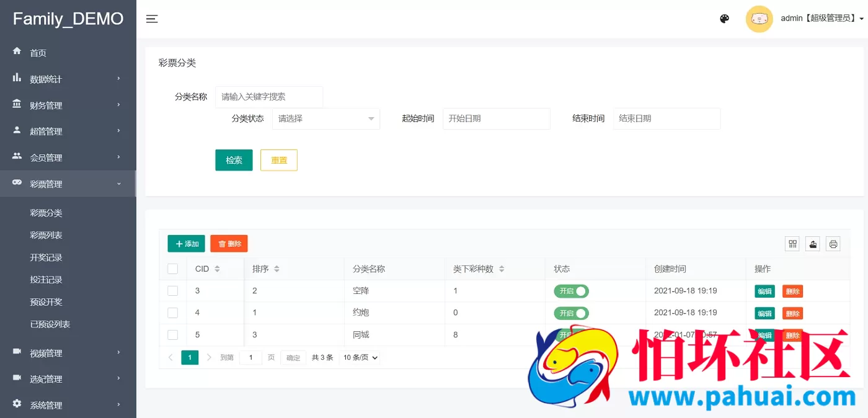This screenshot has height=418, width=868.
Task: Tick the checkbox for row CID 5
Action: click(173, 335)
